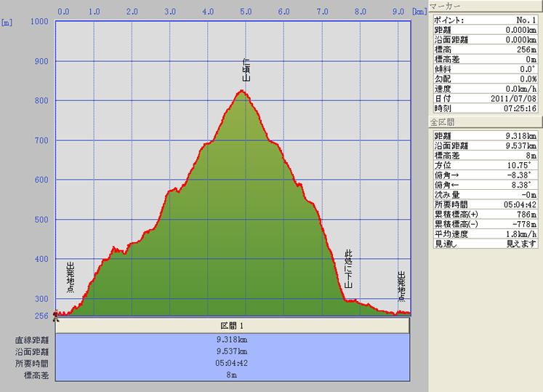Screen dimensions: 543x392
Task: Click the 1000 elevation axis label
Action: [x=39, y=22]
